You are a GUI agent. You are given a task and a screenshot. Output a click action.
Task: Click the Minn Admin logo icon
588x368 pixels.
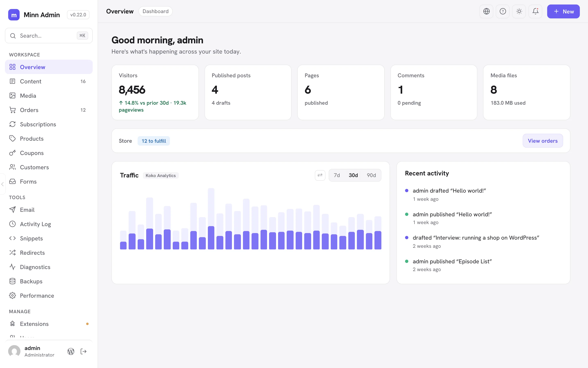pyautogui.click(x=14, y=15)
